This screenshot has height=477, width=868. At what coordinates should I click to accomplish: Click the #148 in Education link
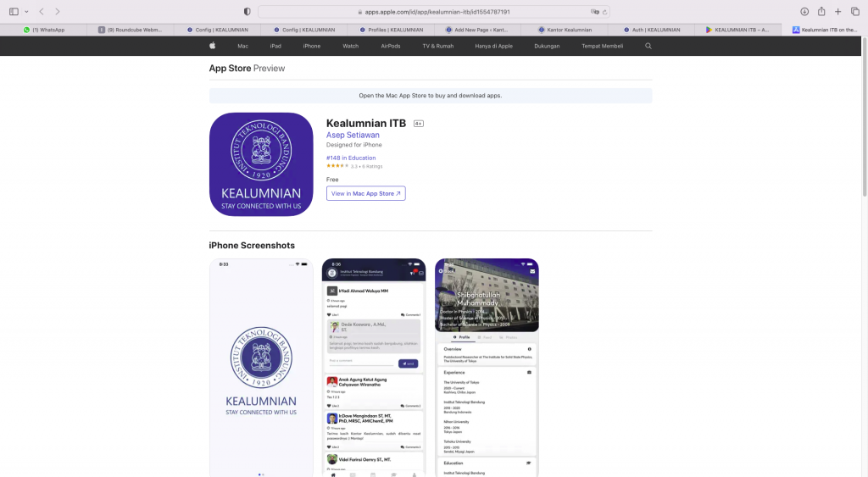[x=351, y=158]
